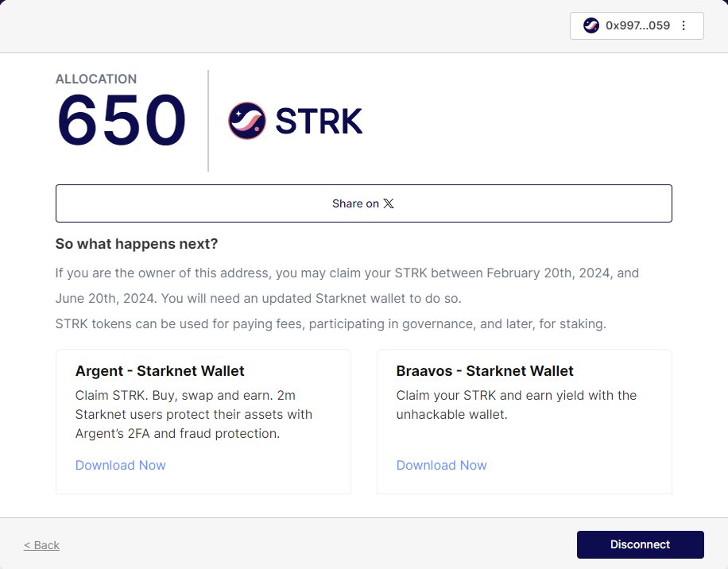Click the STRK token logo
Image resolution: width=728 pixels, height=569 pixels.
click(247, 121)
